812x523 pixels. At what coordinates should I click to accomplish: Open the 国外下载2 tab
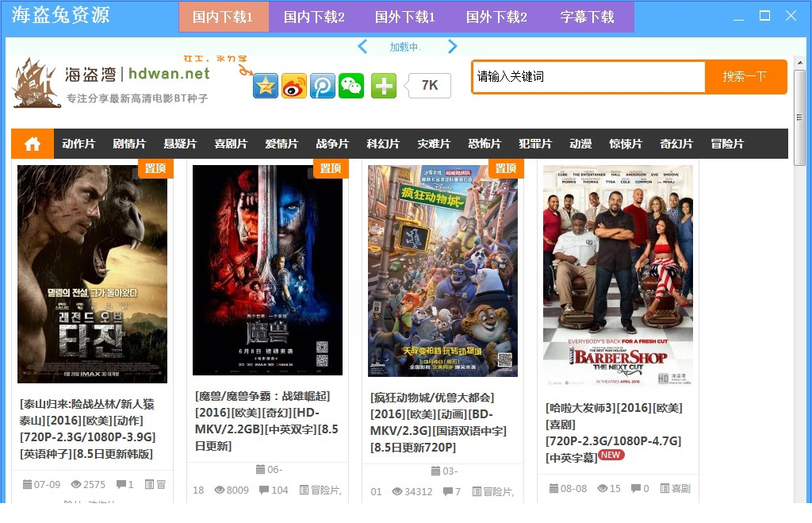[496, 17]
